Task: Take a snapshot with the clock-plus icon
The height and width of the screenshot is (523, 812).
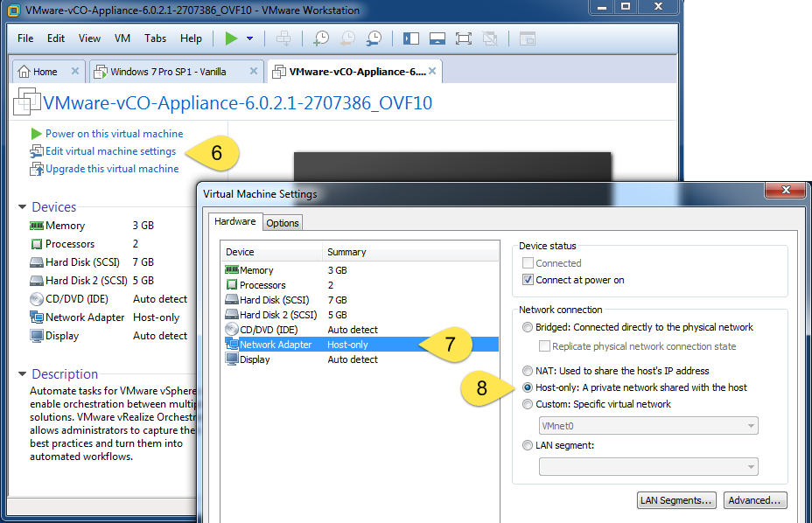Action: click(321, 38)
